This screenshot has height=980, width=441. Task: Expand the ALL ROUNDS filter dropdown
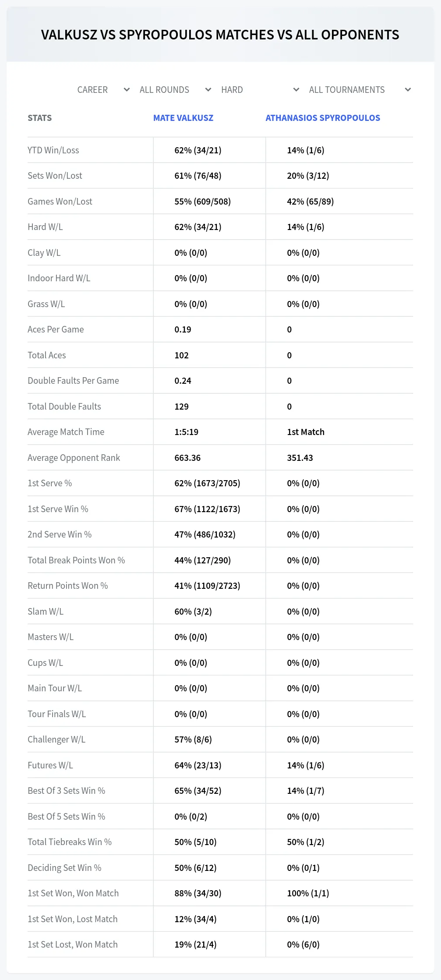(175, 90)
